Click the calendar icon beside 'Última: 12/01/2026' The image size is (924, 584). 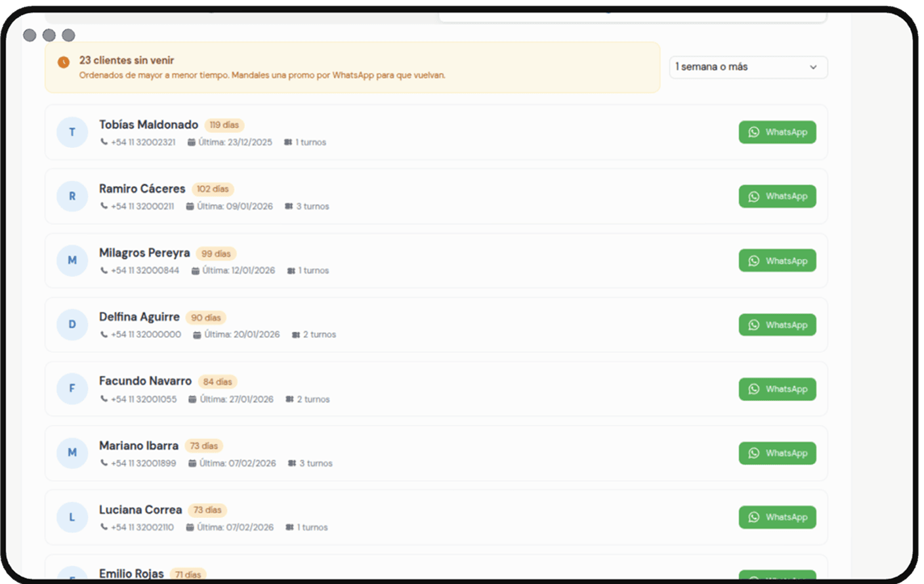pos(196,271)
